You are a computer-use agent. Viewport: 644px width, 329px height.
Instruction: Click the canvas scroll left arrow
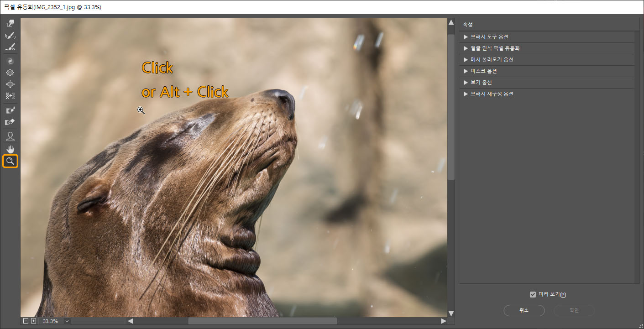(x=130, y=321)
